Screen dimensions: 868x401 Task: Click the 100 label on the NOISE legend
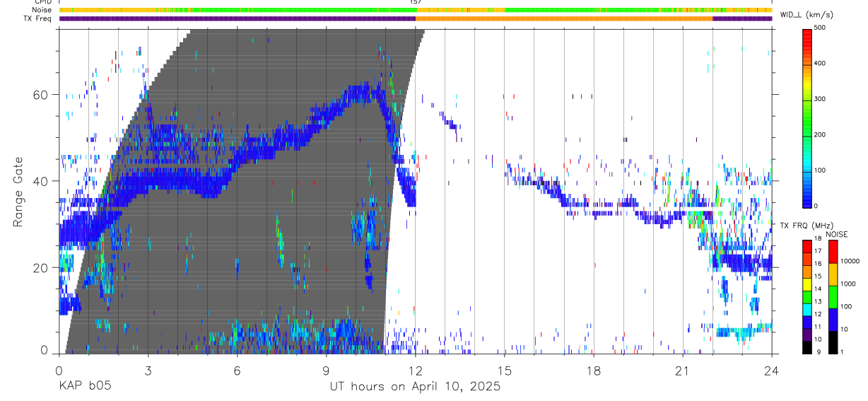click(x=847, y=306)
